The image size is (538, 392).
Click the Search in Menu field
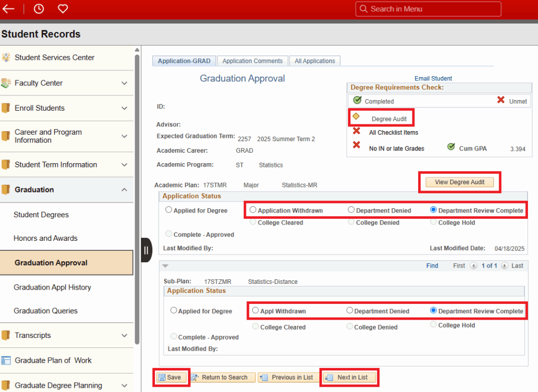(428, 9)
